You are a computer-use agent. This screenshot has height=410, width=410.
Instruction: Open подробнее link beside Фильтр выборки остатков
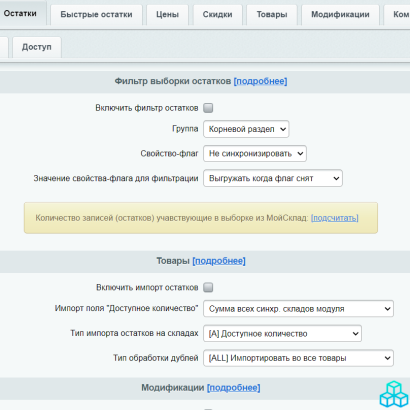pos(260,81)
